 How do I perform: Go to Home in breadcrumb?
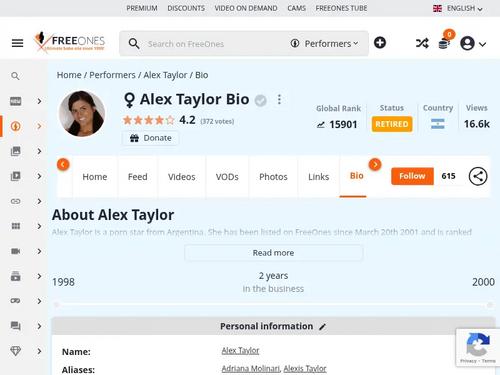click(69, 75)
